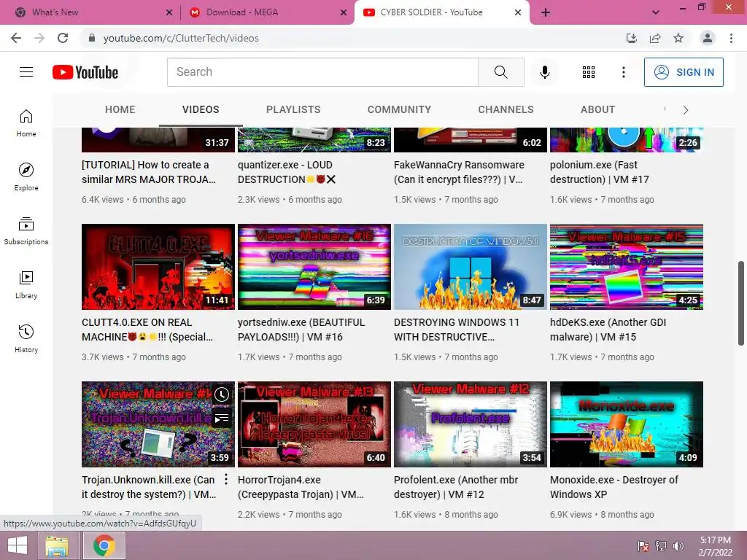Close the Download - MEGA tab

click(343, 12)
